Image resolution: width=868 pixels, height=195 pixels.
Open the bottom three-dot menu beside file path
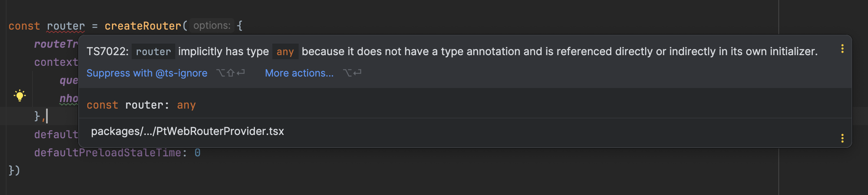[842, 138]
